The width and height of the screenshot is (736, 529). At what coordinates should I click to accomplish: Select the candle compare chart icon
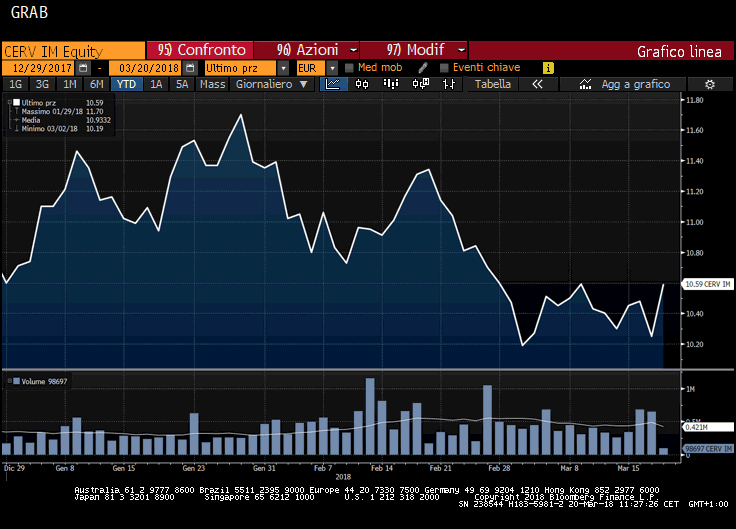click(420, 84)
